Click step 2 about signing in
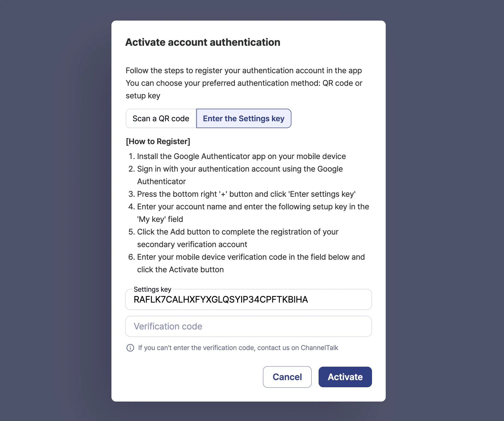 click(x=240, y=169)
